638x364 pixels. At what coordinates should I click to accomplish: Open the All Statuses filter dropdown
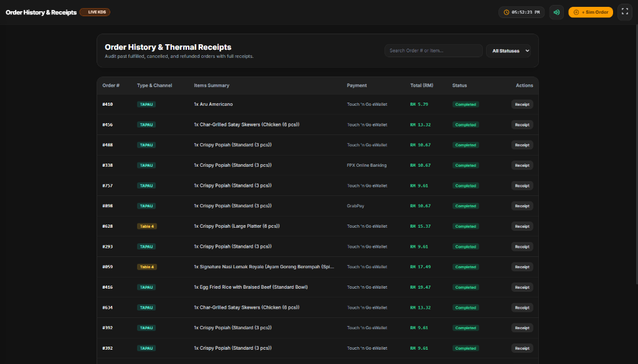pyautogui.click(x=508, y=51)
